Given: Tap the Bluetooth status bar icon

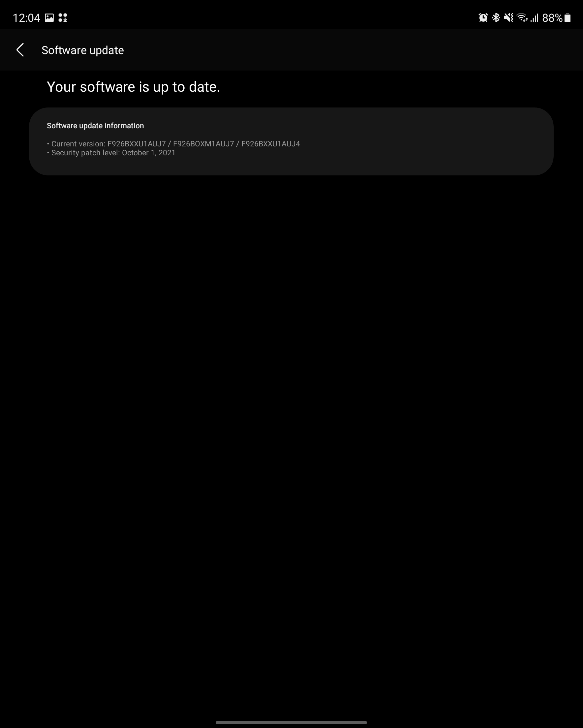Looking at the screenshot, I should 496,17.
